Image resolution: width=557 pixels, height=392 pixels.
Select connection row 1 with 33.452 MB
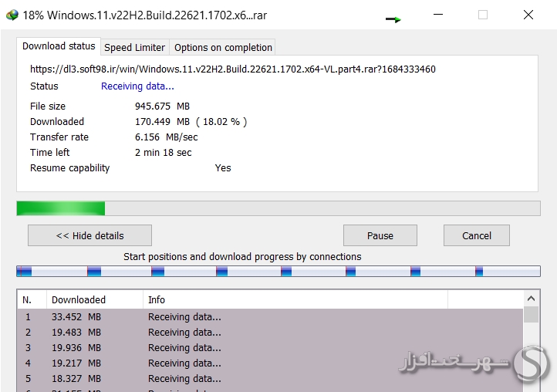pos(270,316)
